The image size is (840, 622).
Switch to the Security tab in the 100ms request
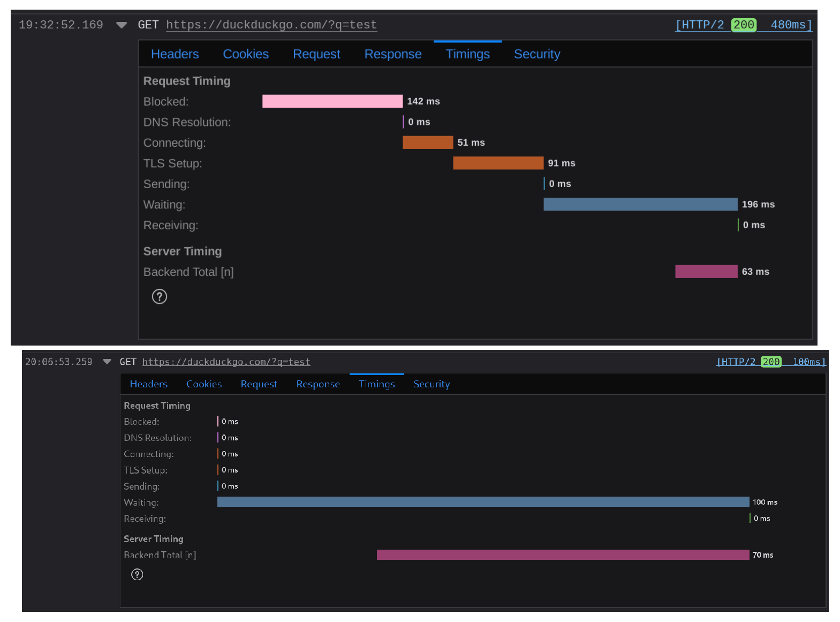click(431, 384)
